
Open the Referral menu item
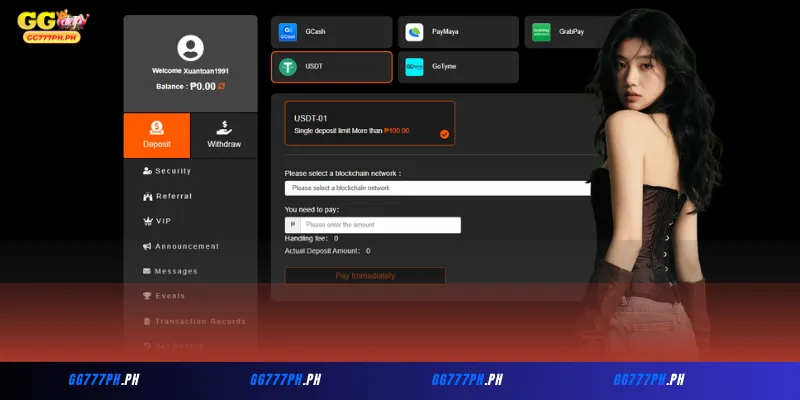(167, 196)
